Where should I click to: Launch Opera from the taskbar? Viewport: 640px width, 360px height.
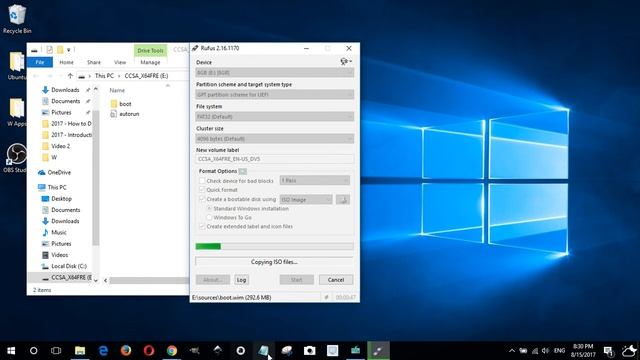click(x=149, y=351)
